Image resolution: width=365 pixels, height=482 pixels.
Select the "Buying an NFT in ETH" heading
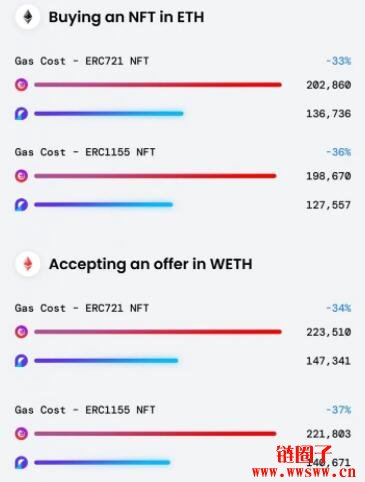tap(126, 17)
